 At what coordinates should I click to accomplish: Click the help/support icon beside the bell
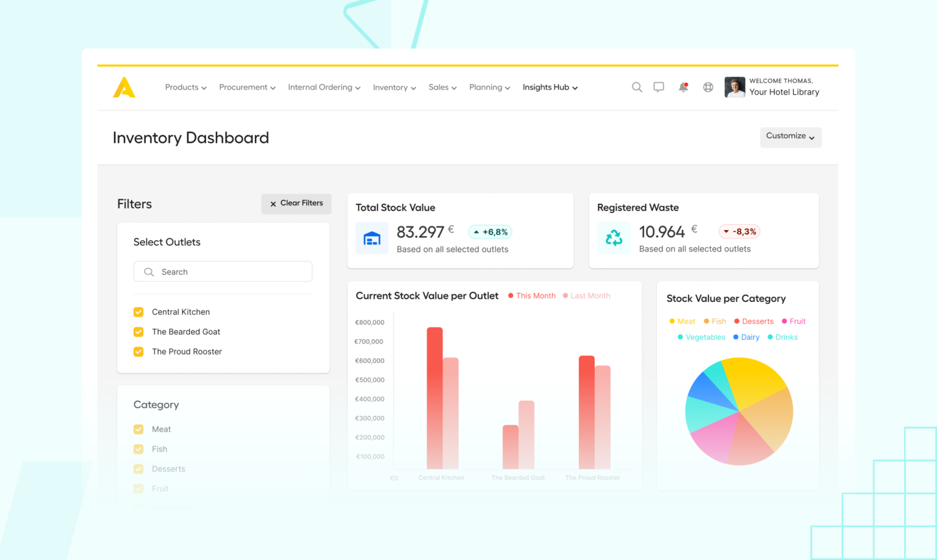pyautogui.click(x=707, y=87)
